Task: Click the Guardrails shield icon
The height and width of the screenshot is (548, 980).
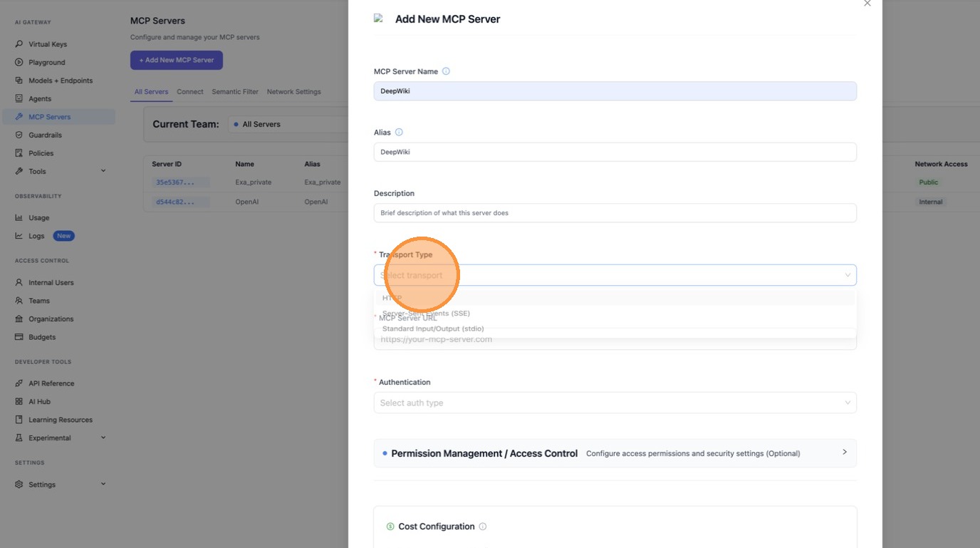Action: point(19,135)
